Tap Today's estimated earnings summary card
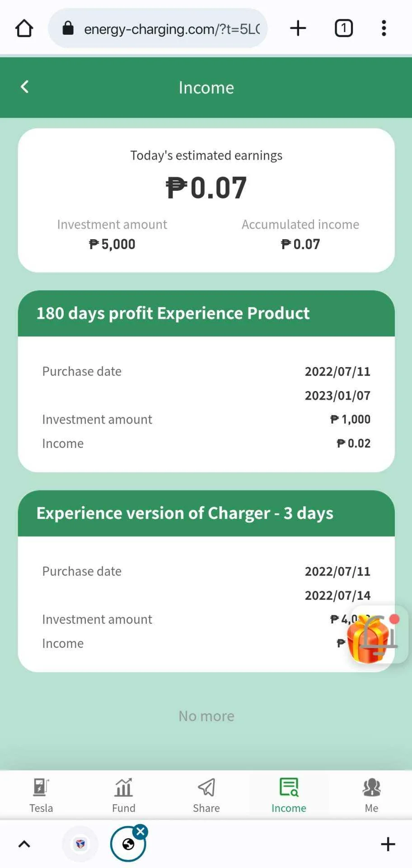 (206, 200)
